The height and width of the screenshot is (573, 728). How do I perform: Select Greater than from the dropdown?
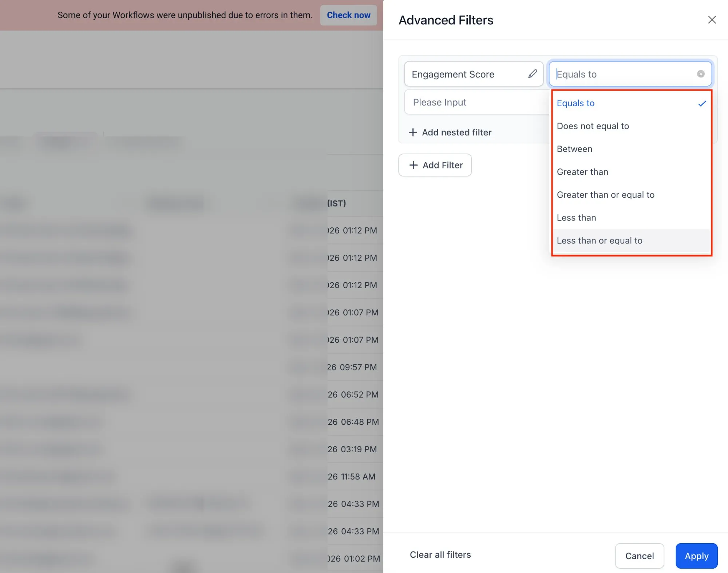point(582,172)
